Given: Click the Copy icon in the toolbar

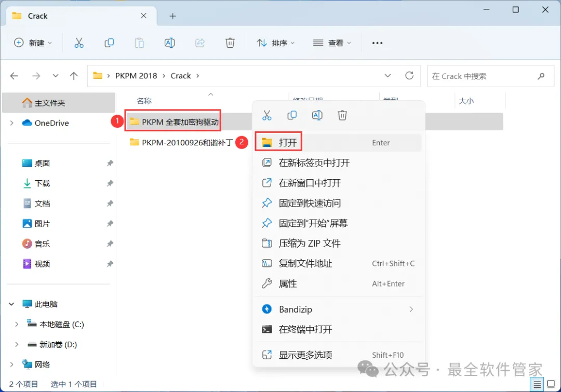Looking at the screenshot, I should (x=109, y=43).
